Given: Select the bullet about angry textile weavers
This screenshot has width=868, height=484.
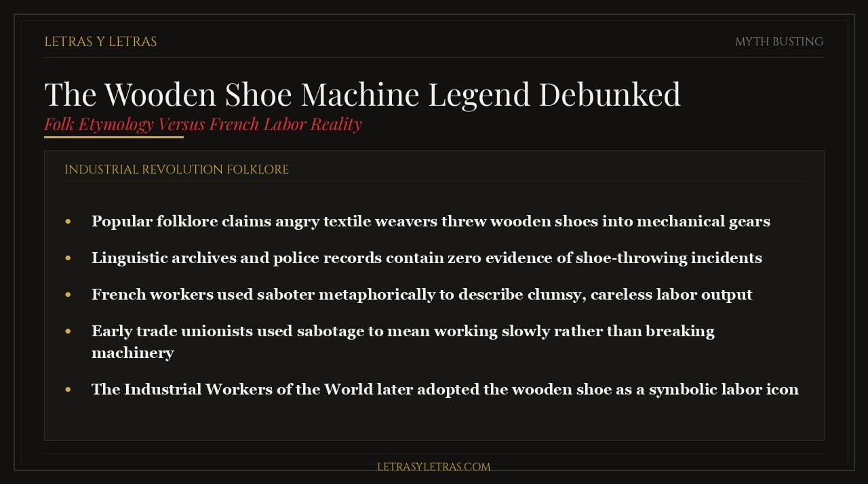Looking at the screenshot, I should pyautogui.click(x=431, y=222).
